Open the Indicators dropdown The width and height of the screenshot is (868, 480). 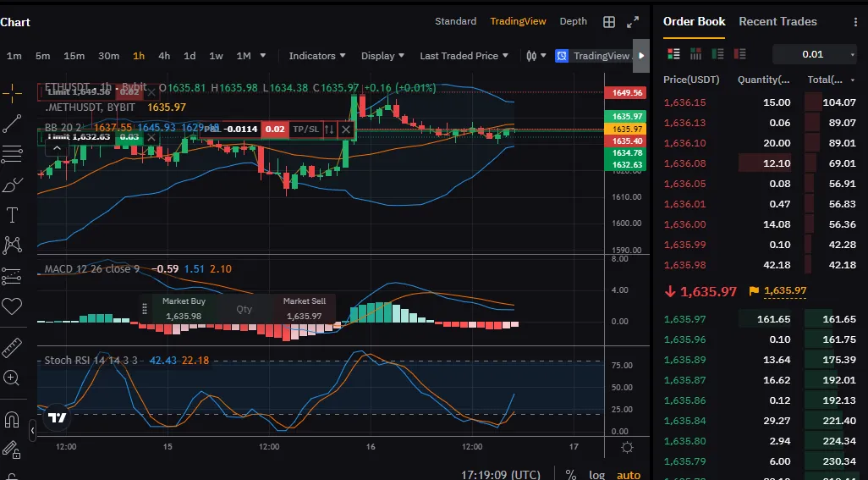tap(317, 56)
